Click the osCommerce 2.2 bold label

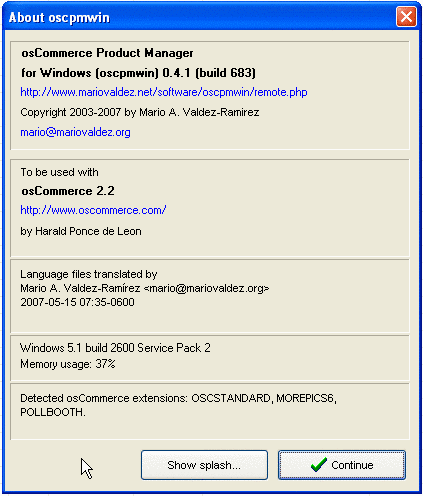point(68,191)
